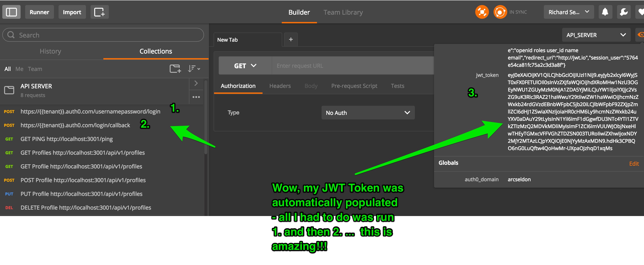This screenshot has height=265, width=644.
Task: Select the login/callback POST request
Action: [x=75, y=125]
